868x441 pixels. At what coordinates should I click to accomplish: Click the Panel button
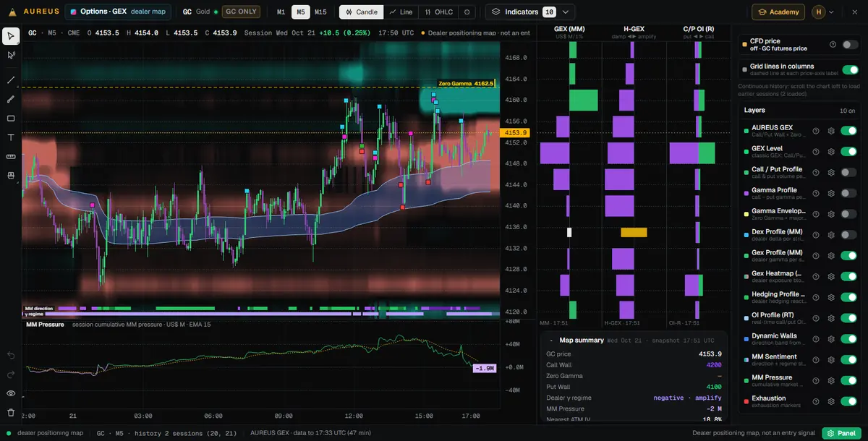(842, 433)
